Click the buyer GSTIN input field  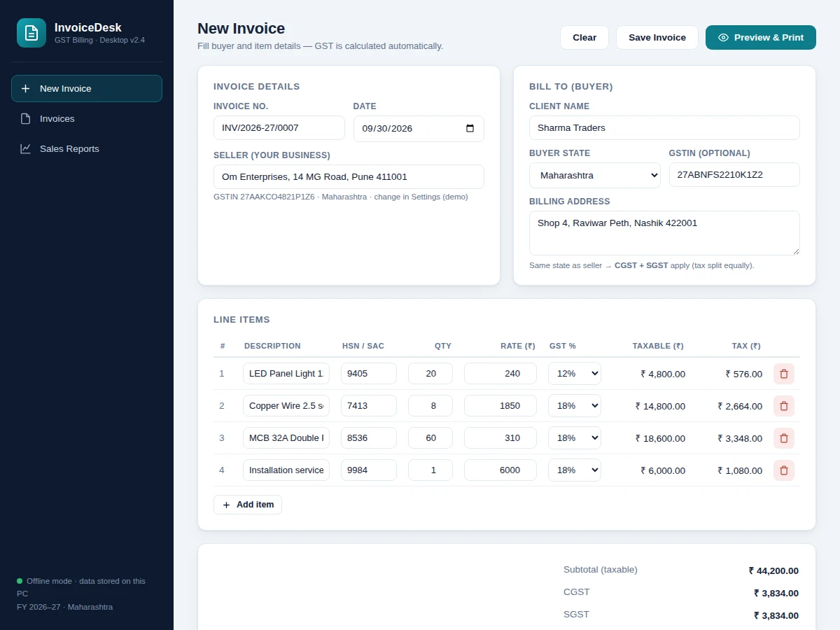[734, 175]
